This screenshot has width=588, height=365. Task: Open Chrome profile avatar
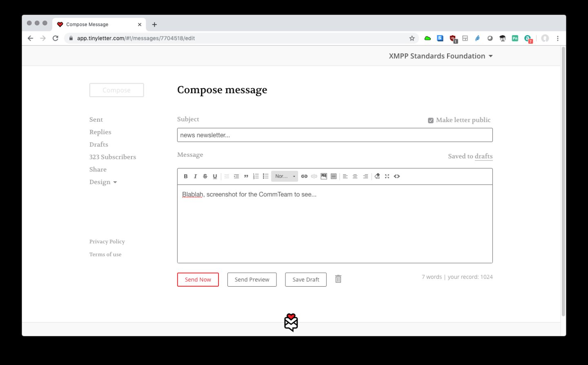click(x=545, y=38)
